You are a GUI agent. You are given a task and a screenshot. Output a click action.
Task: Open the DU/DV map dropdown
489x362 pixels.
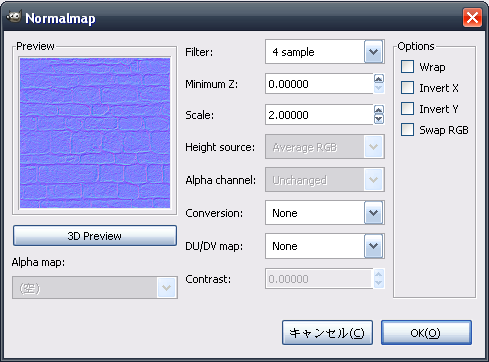325,246
